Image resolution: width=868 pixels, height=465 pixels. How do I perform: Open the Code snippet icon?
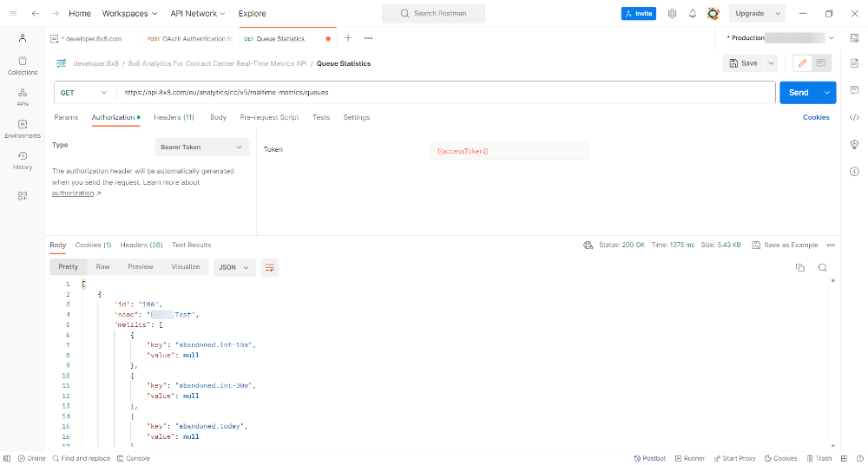coord(854,117)
